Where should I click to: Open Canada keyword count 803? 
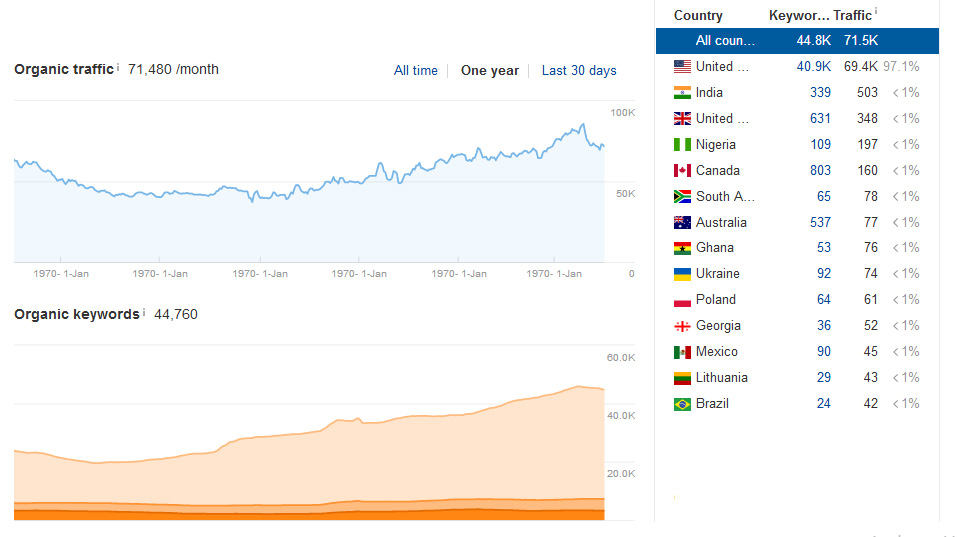[x=820, y=170]
